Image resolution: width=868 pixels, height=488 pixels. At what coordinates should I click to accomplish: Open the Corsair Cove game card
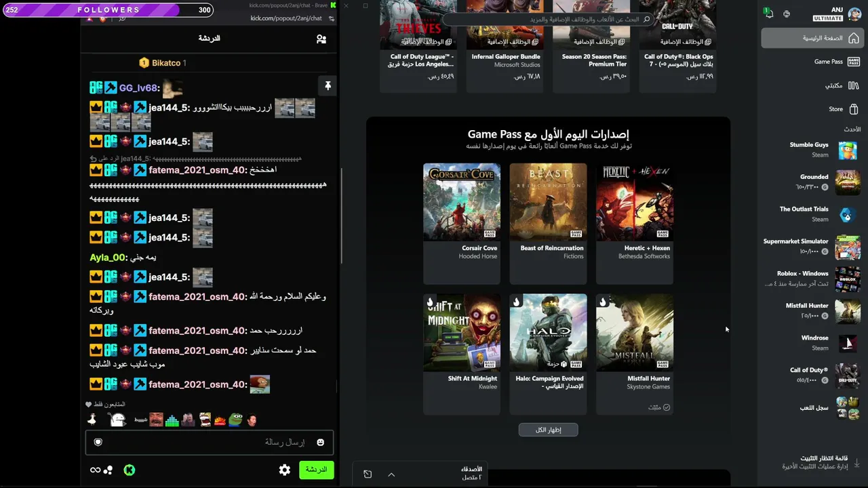[462, 223]
